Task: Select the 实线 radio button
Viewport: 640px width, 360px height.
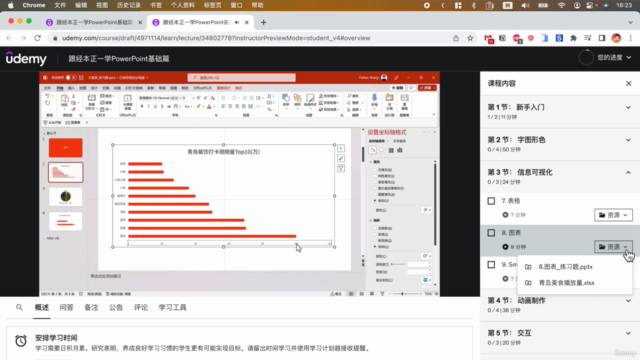Action: (x=376, y=235)
